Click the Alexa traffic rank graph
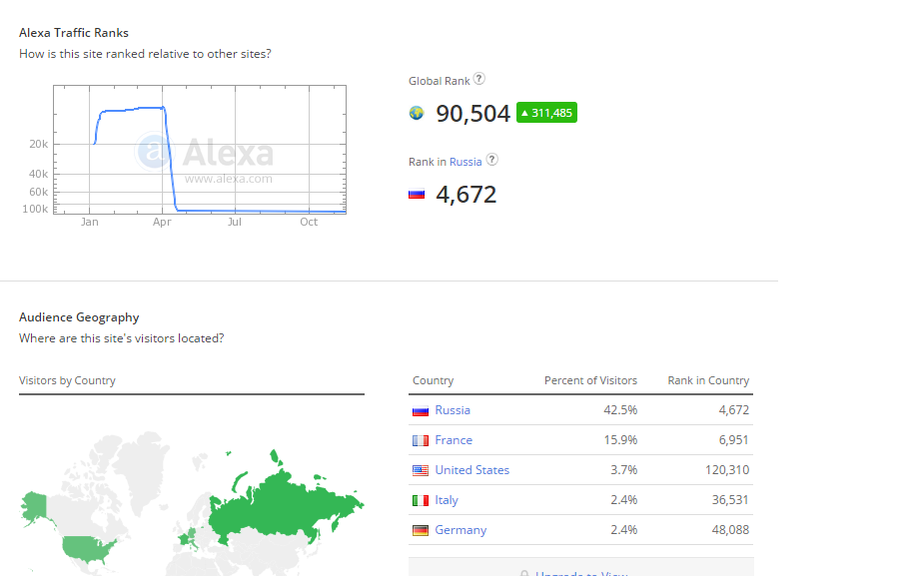The image size is (918, 576). point(200,150)
